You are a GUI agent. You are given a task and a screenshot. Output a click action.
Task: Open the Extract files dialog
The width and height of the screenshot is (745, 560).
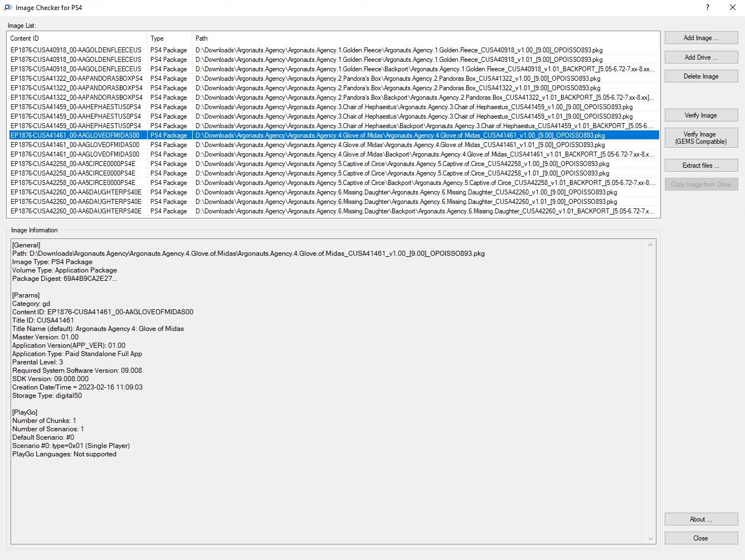click(x=701, y=165)
